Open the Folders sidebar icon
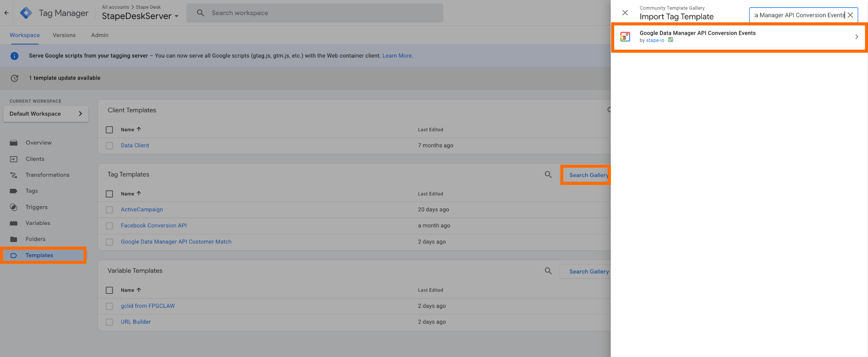Viewport: 868px width, 357px height. [14, 239]
